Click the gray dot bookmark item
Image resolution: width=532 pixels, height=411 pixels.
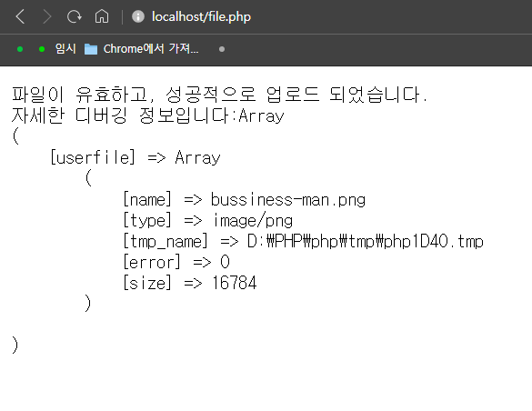pos(222,49)
